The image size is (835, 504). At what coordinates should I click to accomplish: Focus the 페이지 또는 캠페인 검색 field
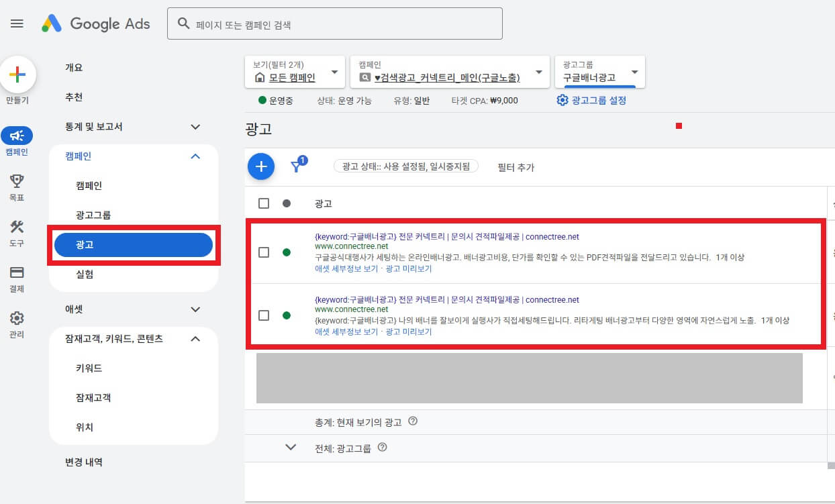pyautogui.click(x=334, y=23)
